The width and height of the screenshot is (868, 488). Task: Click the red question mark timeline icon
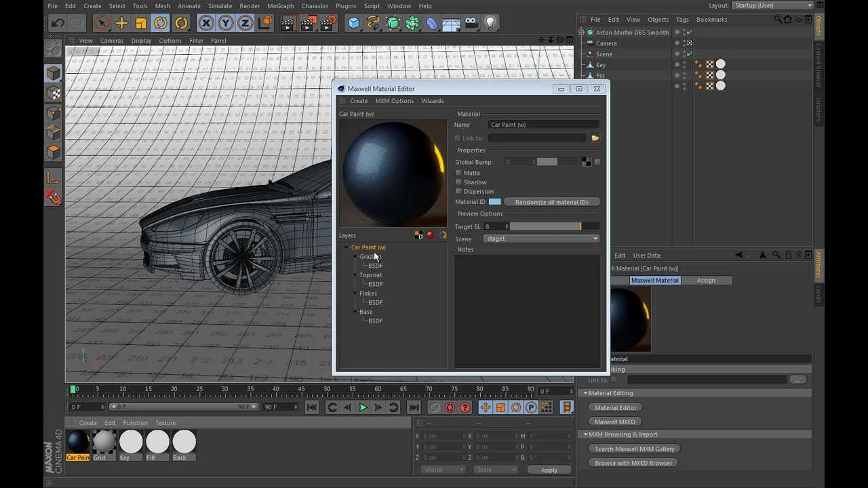(x=465, y=407)
